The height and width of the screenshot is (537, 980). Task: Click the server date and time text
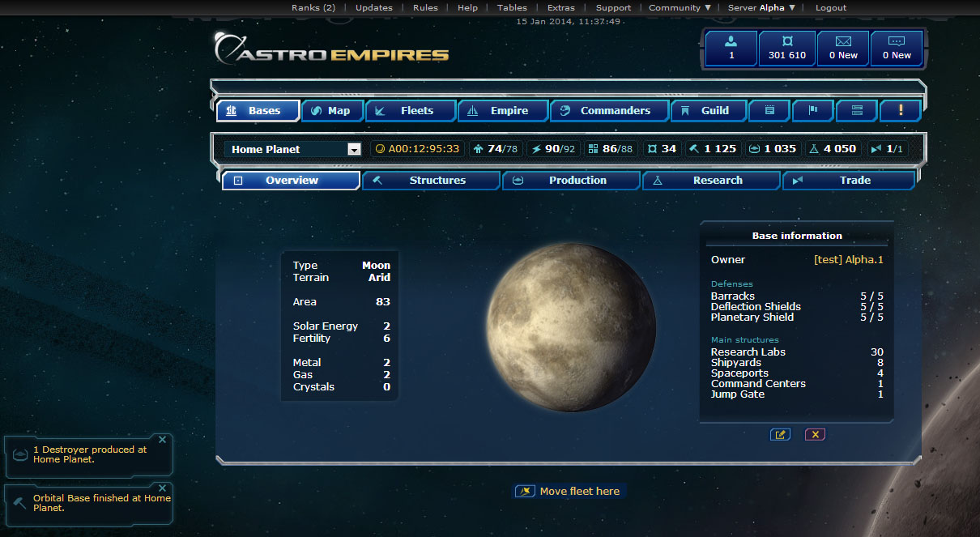[569, 21]
